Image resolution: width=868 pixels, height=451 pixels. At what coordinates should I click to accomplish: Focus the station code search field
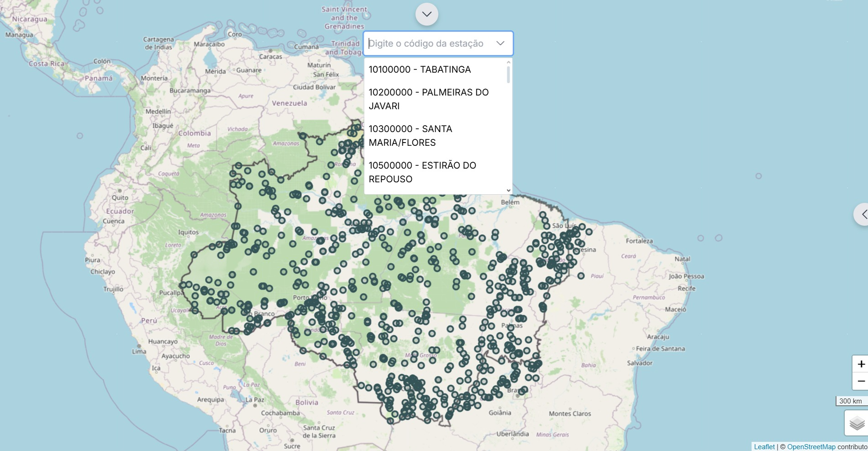(429, 43)
